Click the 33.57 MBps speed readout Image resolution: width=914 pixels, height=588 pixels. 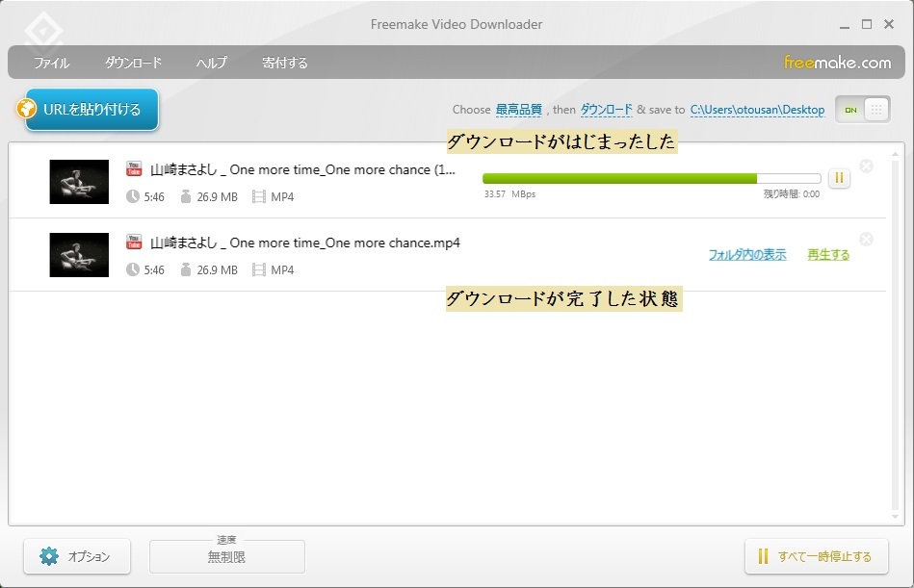click(x=509, y=193)
